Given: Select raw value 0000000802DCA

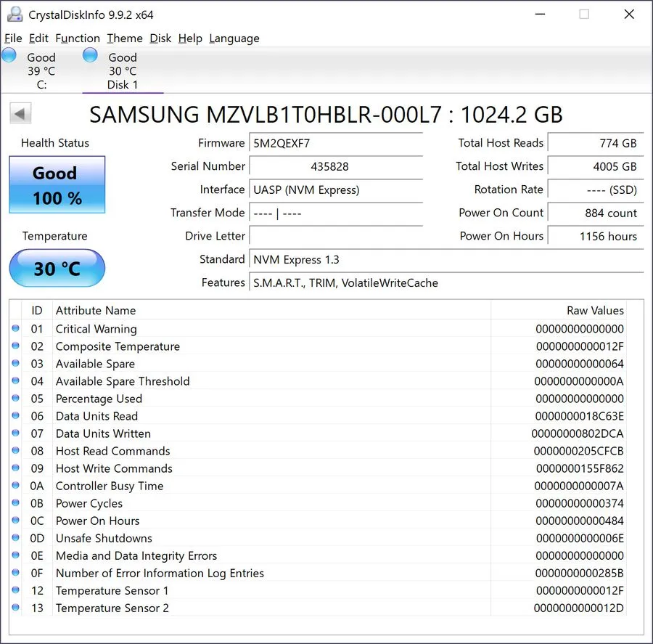Looking at the screenshot, I should (578, 433).
